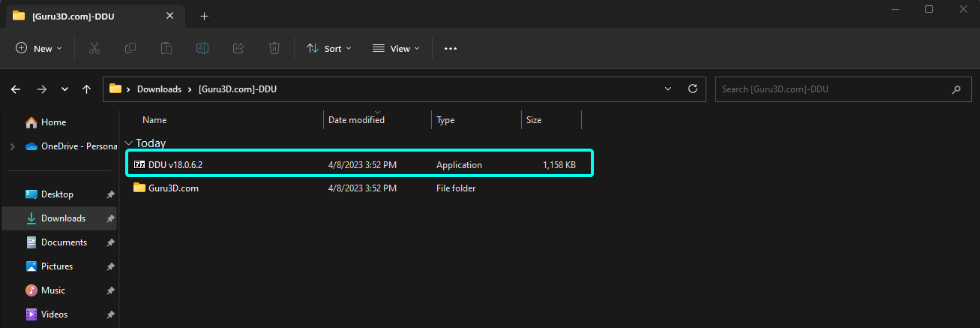Click the pin icon beside Documents
The height and width of the screenshot is (328, 980).
coord(110,242)
